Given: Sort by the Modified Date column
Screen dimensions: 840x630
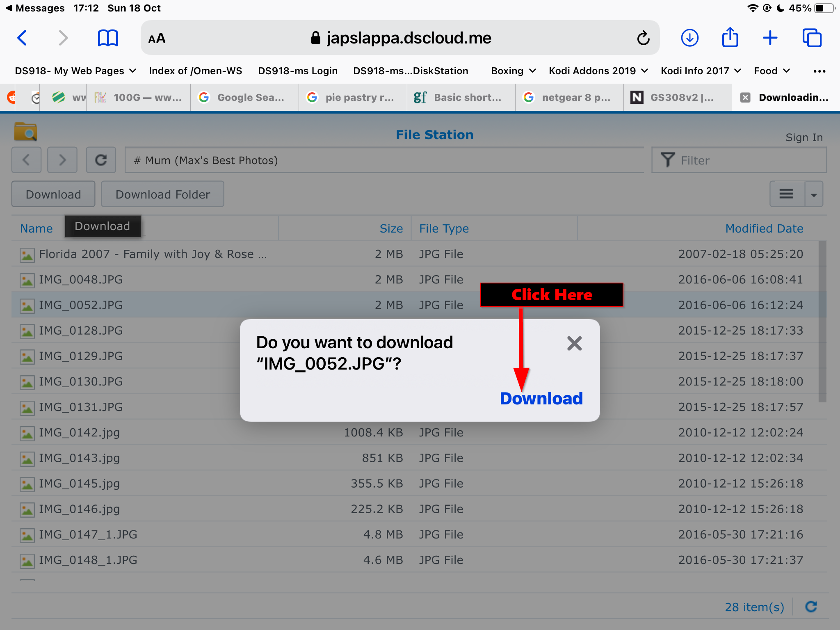Looking at the screenshot, I should click(764, 228).
